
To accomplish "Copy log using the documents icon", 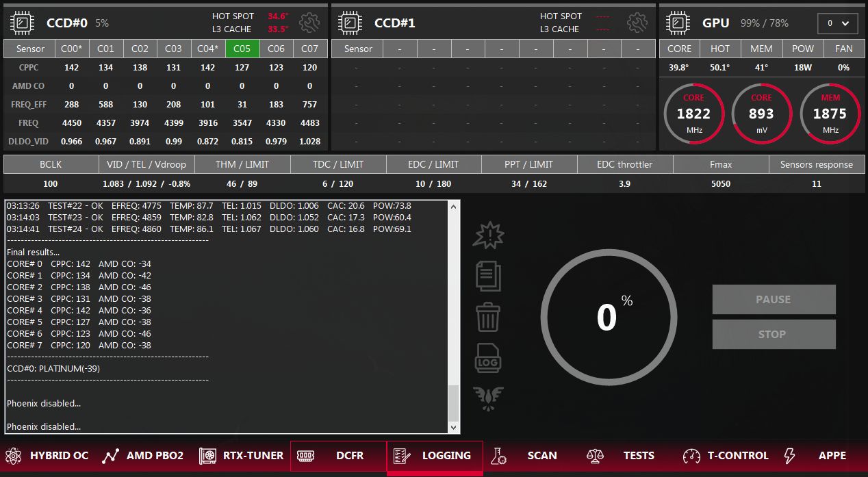I will 488,276.
